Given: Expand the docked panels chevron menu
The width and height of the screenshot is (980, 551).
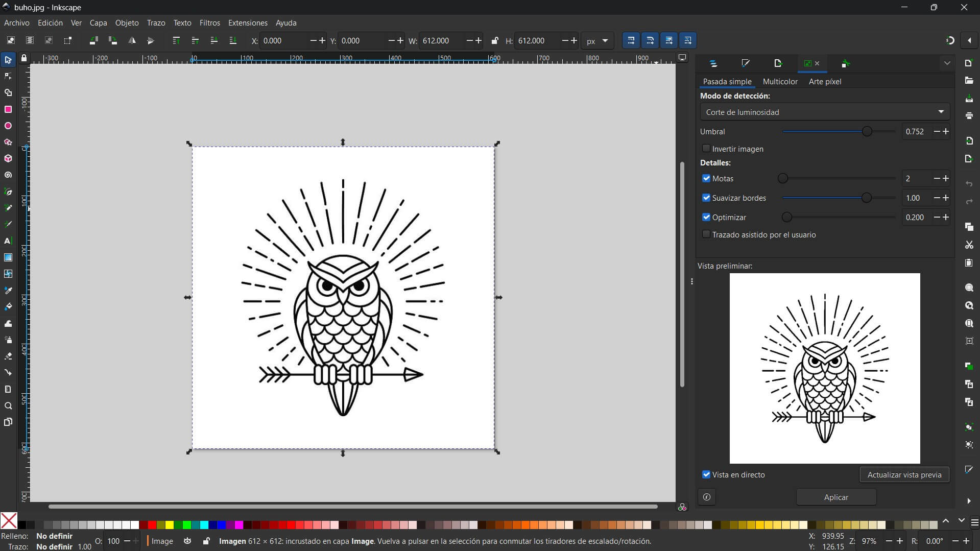Looking at the screenshot, I should click(947, 63).
